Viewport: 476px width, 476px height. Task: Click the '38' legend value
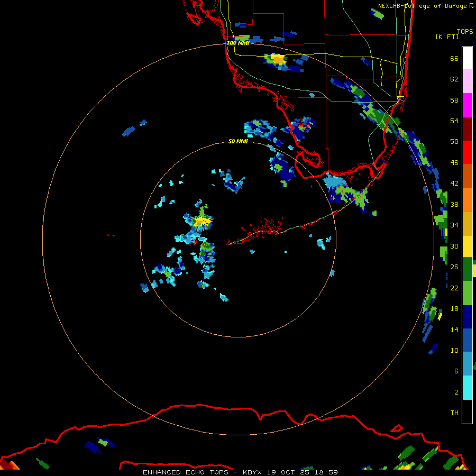(454, 205)
